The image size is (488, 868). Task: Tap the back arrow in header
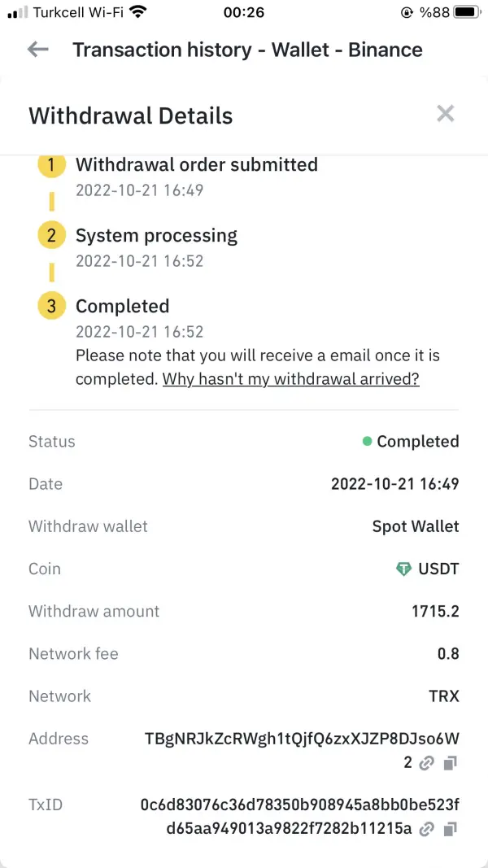pyautogui.click(x=37, y=50)
